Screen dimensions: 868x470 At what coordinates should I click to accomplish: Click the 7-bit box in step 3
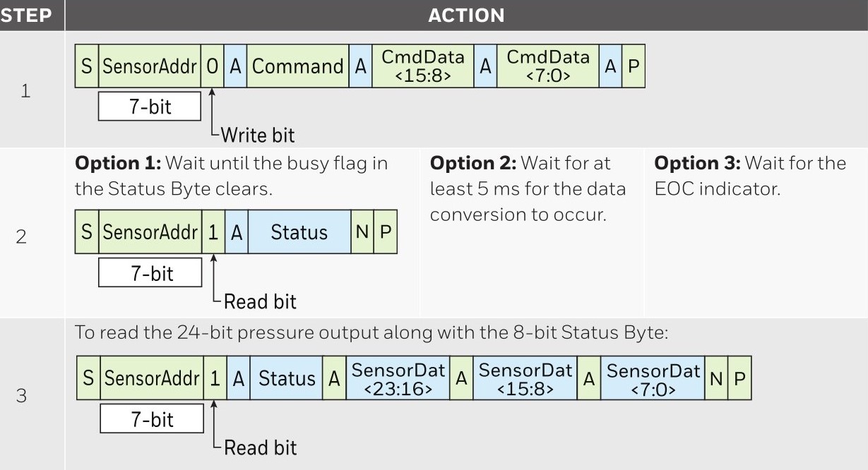pos(152,419)
